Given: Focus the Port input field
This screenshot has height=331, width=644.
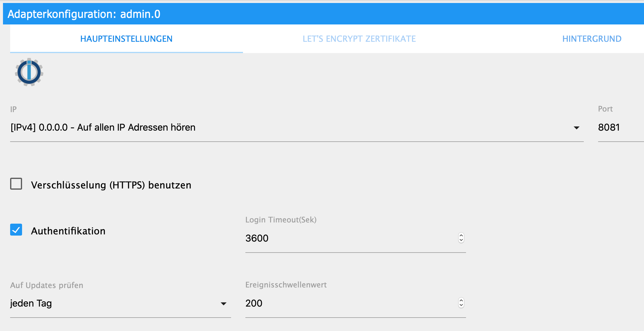Looking at the screenshot, I should (620, 128).
